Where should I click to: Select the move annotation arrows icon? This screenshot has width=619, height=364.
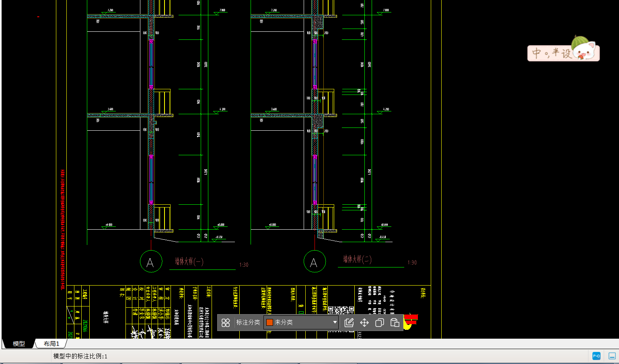(x=364, y=323)
